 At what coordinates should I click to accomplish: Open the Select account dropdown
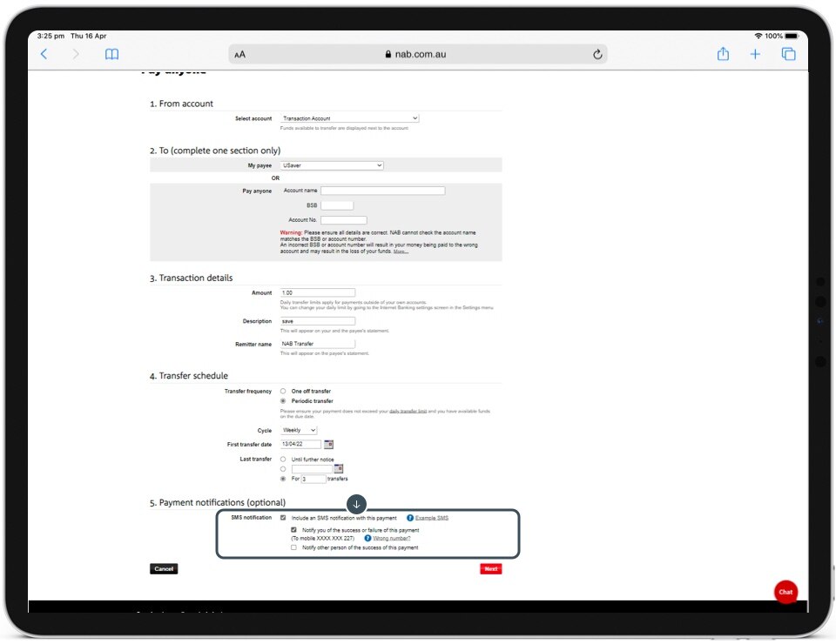pyautogui.click(x=349, y=118)
